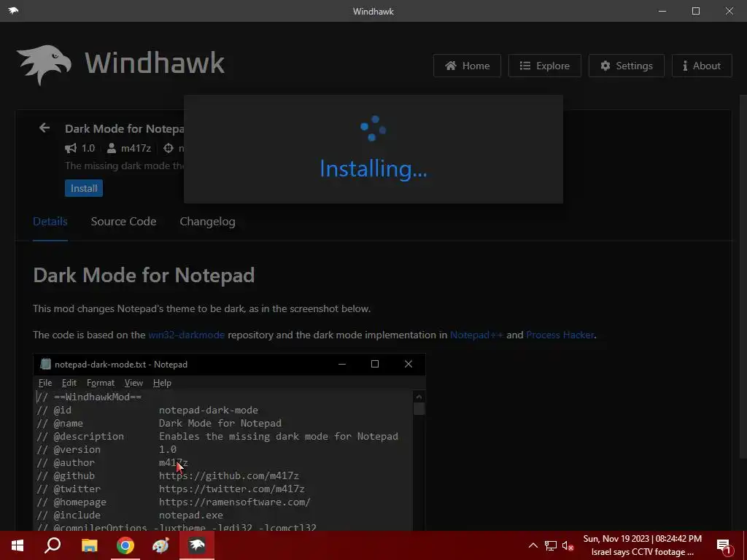Screen dimensions: 747x560
Task: Click the Windhawk taskbar icon
Action: (197, 545)
